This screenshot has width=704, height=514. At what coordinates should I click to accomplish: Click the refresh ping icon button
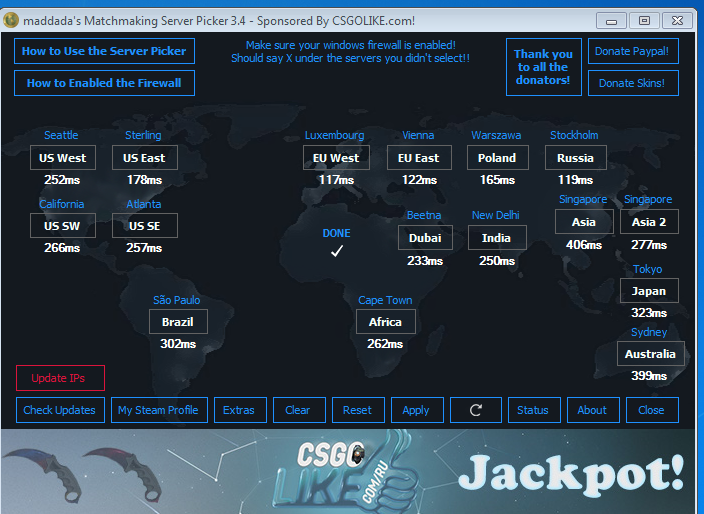coord(475,410)
